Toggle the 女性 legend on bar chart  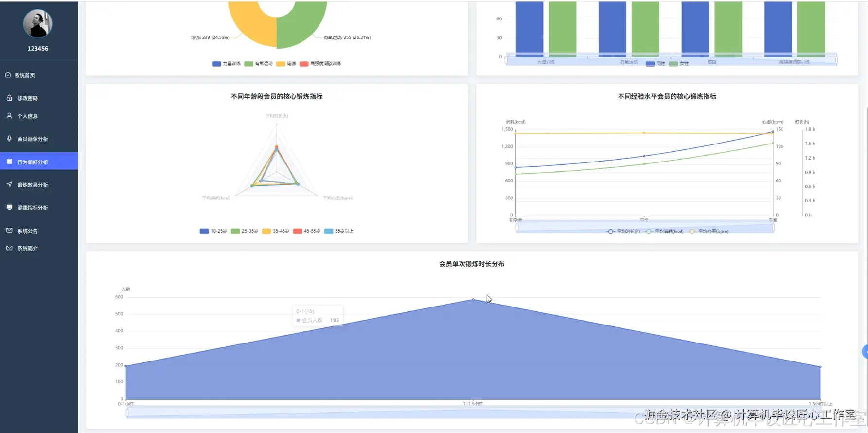click(x=679, y=64)
